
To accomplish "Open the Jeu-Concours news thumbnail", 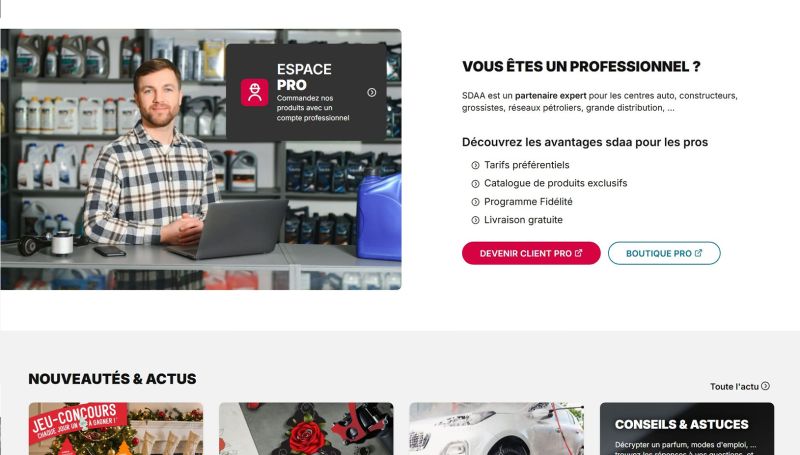I will [116, 428].
